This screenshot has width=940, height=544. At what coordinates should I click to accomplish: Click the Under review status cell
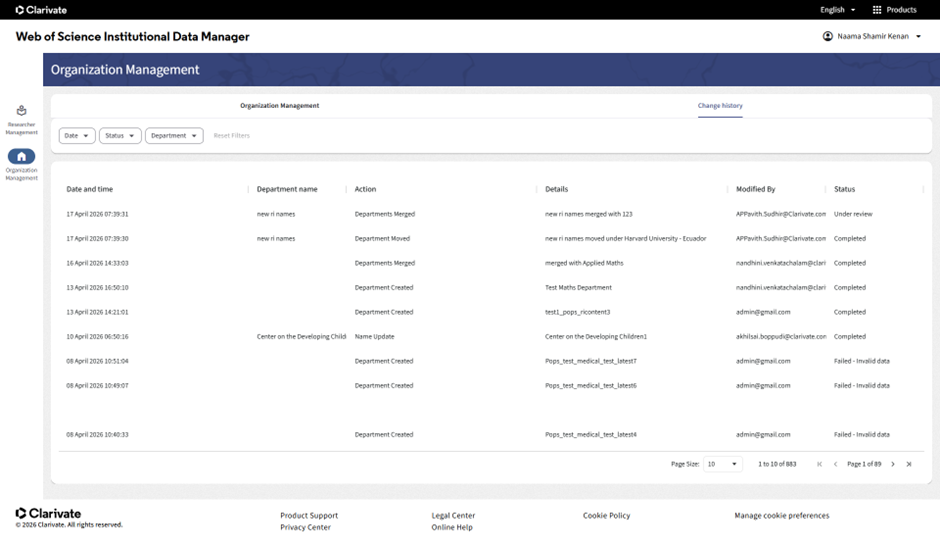(853, 214)
